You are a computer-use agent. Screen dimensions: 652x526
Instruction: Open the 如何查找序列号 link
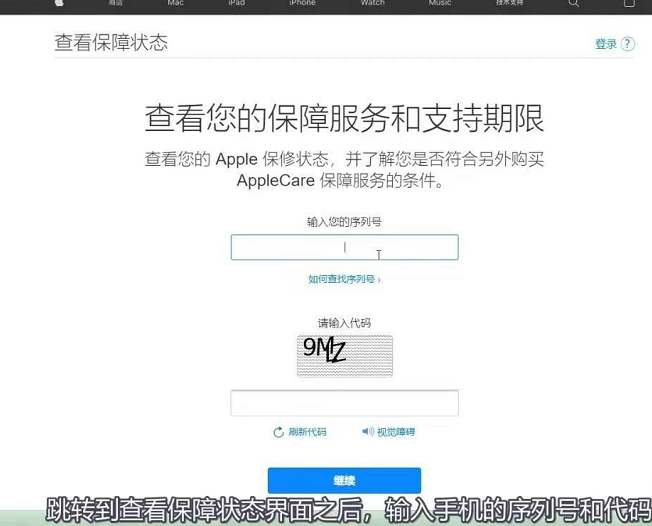coord(344,279)
